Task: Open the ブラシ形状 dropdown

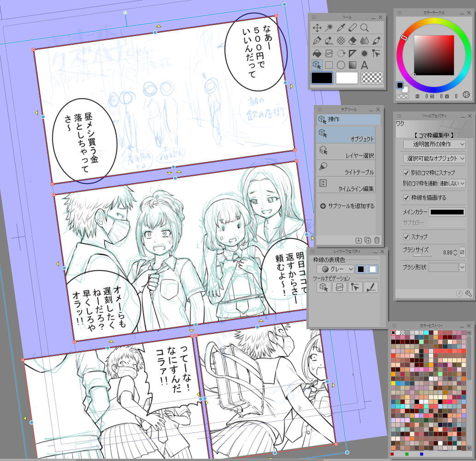Action: [x=462, y=267]
